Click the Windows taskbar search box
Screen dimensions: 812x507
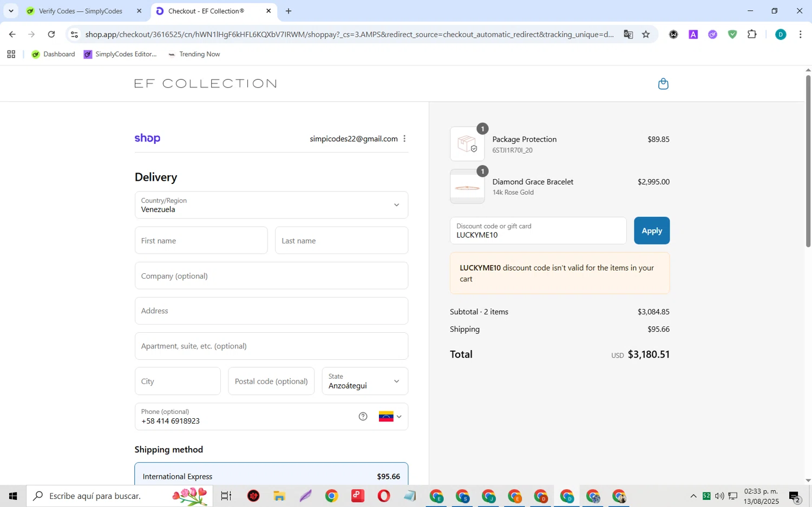pos(120,496)
